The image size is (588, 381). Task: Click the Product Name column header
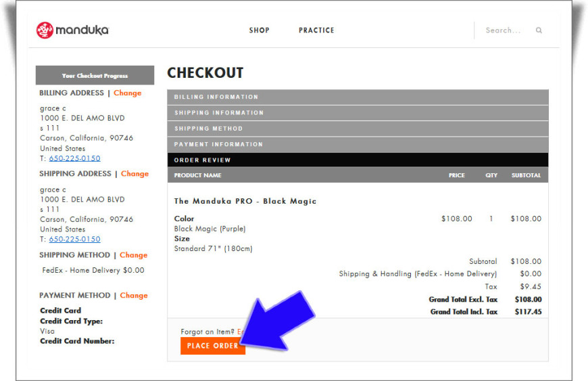coord(197,175)
